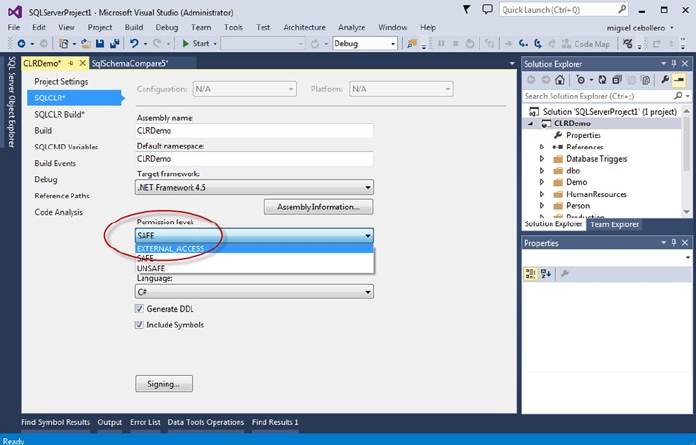Select the Properties node under CLRDemo
Viewport: 696px width, 445px height.
583,135
